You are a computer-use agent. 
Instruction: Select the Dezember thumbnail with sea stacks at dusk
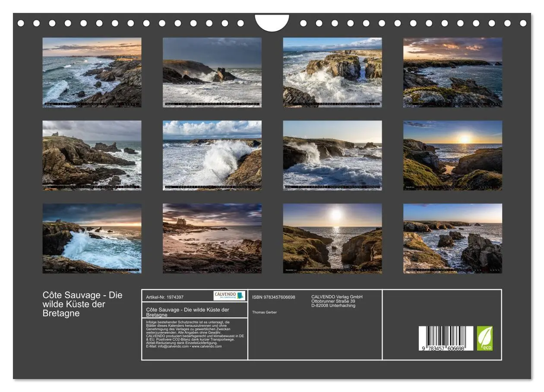[x=452, y=238]
